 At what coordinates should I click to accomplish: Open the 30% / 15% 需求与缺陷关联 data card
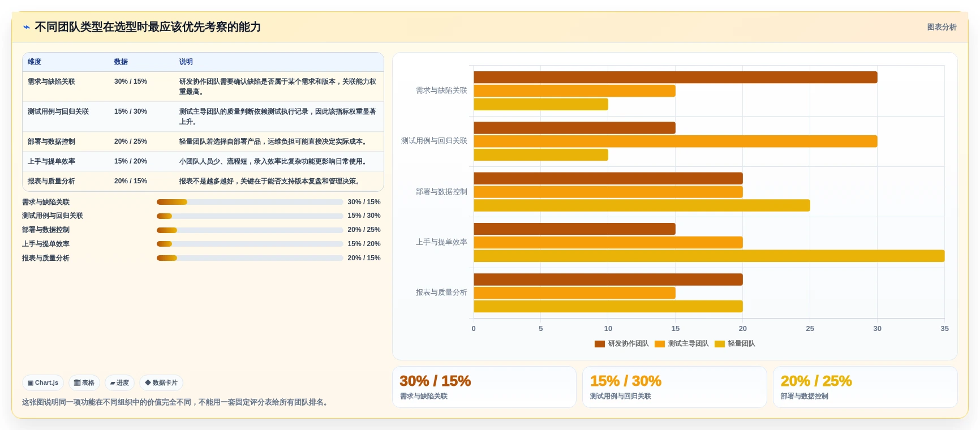[x=484, y=387]
